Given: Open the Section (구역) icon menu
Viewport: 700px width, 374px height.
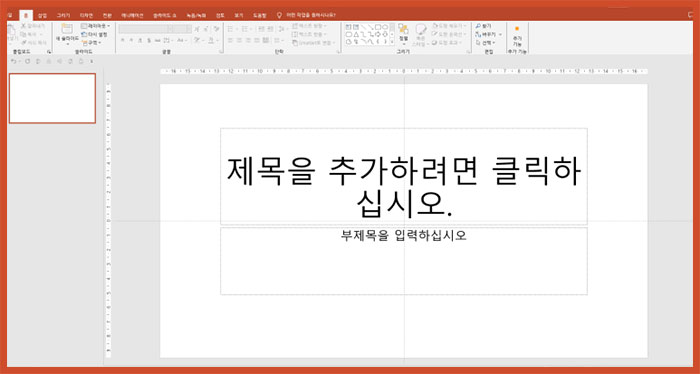Looking at the screenshot, I should click(x=84, y=43).
